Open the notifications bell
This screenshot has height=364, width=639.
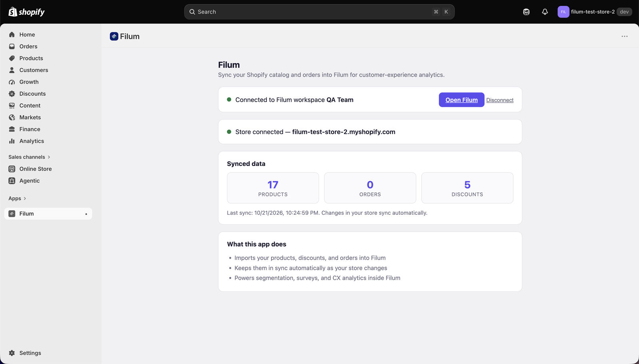(545, 12)
